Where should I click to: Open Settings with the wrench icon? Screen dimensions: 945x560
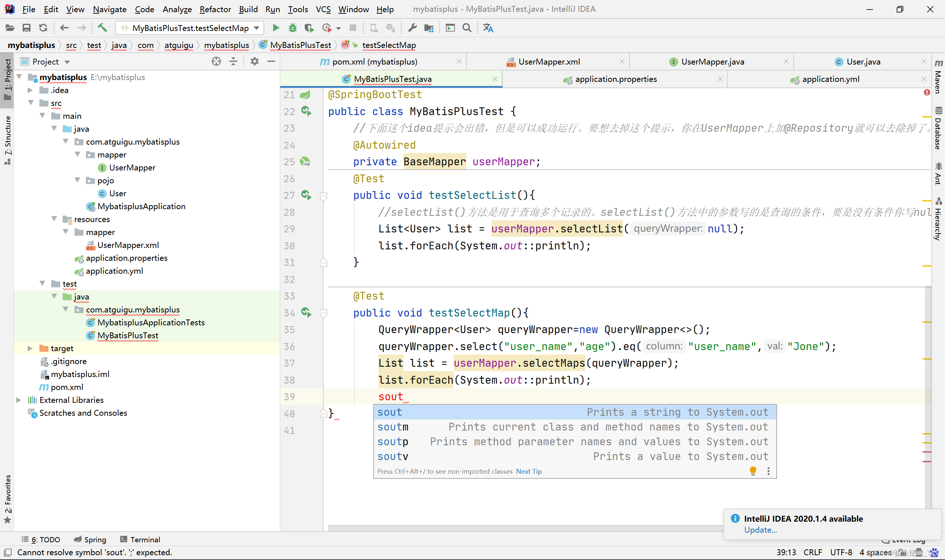pos(412,28)
